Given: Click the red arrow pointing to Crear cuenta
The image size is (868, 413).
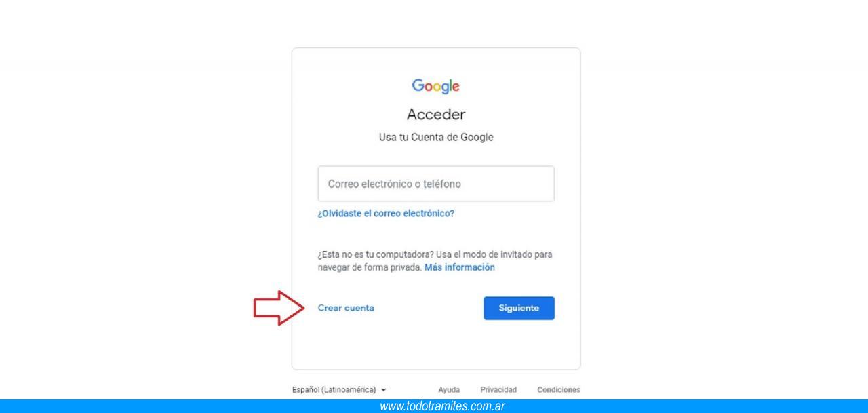Looking at the screenshot, I should pyautogui.click(x=278, y=308).
